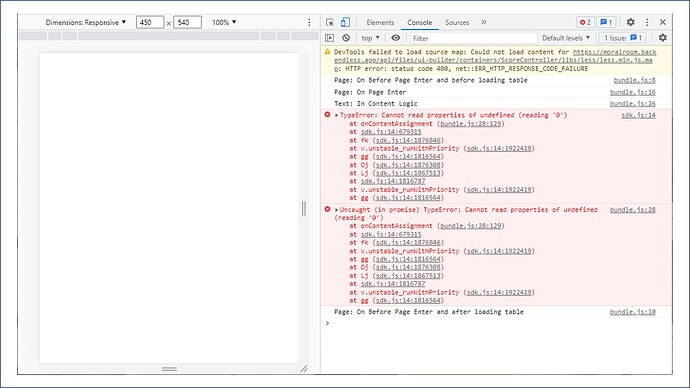Image resolution: width=690 pixels, height=388 pixels.
Task: Select 'Page: On Page Enter' log text
Action: [370, 92]
